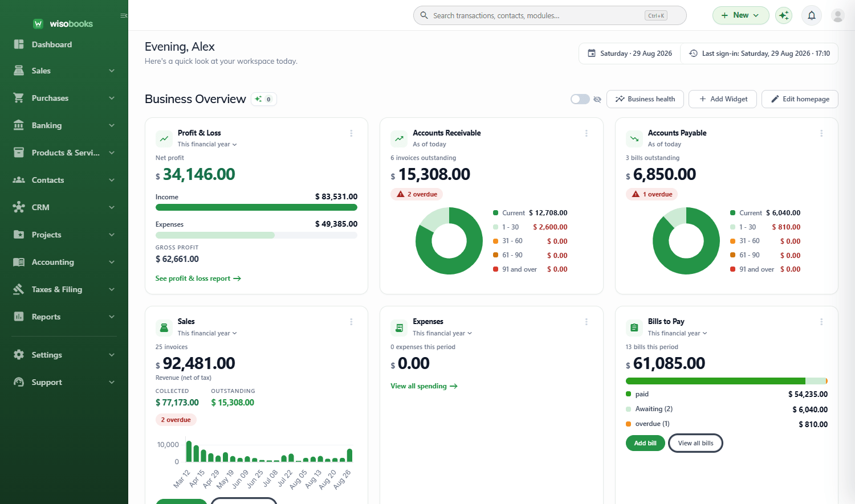Click the Add bill button
This screenshot has height=504, width=855.
tap(645, 443)
